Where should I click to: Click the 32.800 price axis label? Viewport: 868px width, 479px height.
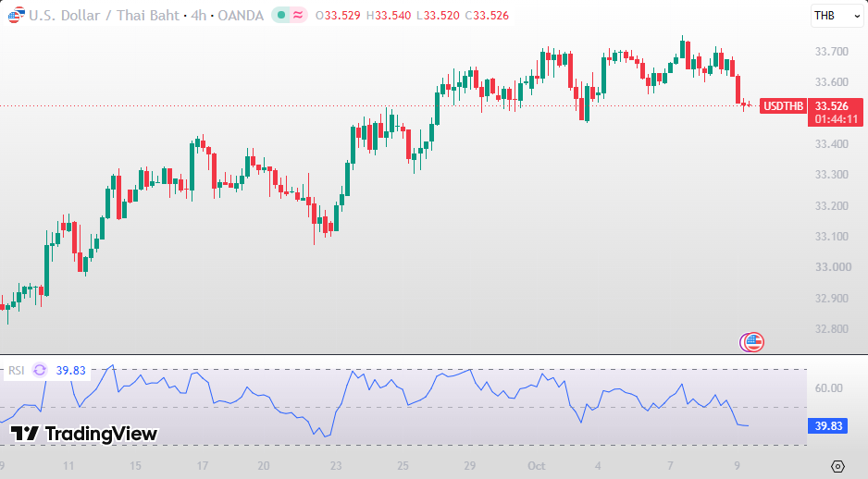tap(832, 329)
